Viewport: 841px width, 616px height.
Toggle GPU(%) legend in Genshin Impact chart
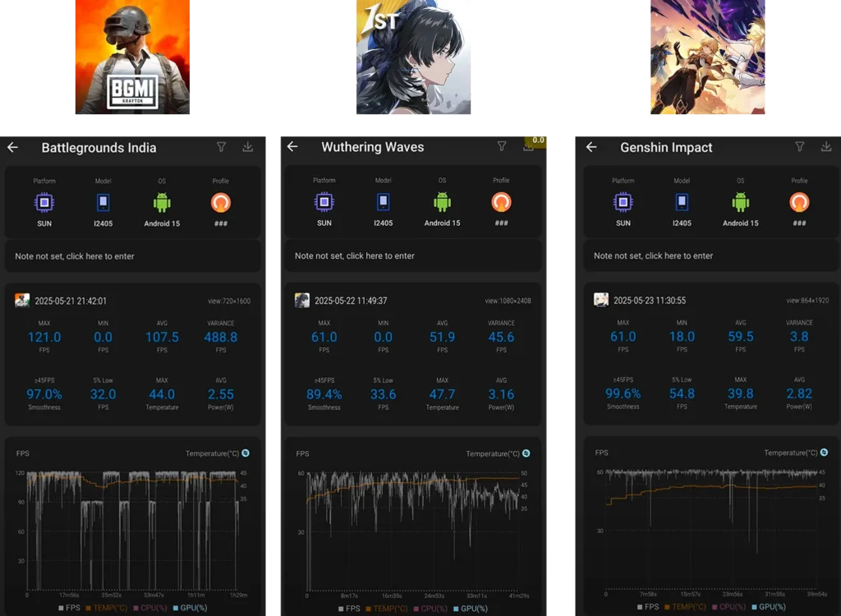[769, 607]
